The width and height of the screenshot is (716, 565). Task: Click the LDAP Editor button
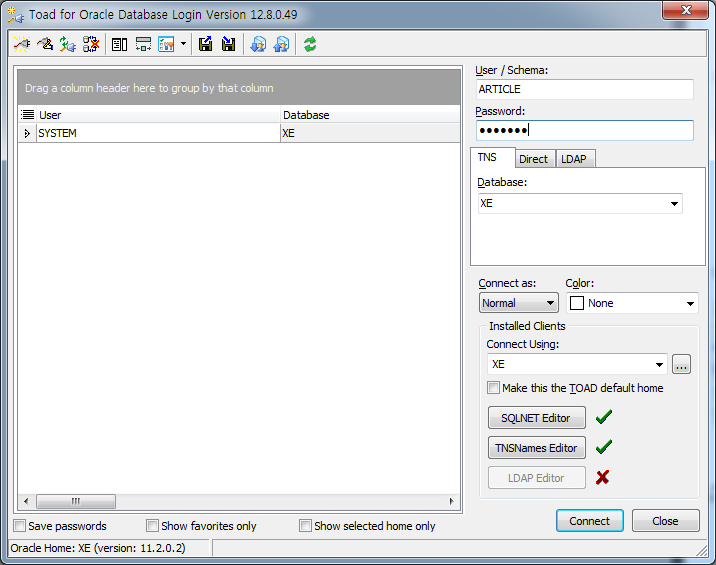[x=537, y=478]
